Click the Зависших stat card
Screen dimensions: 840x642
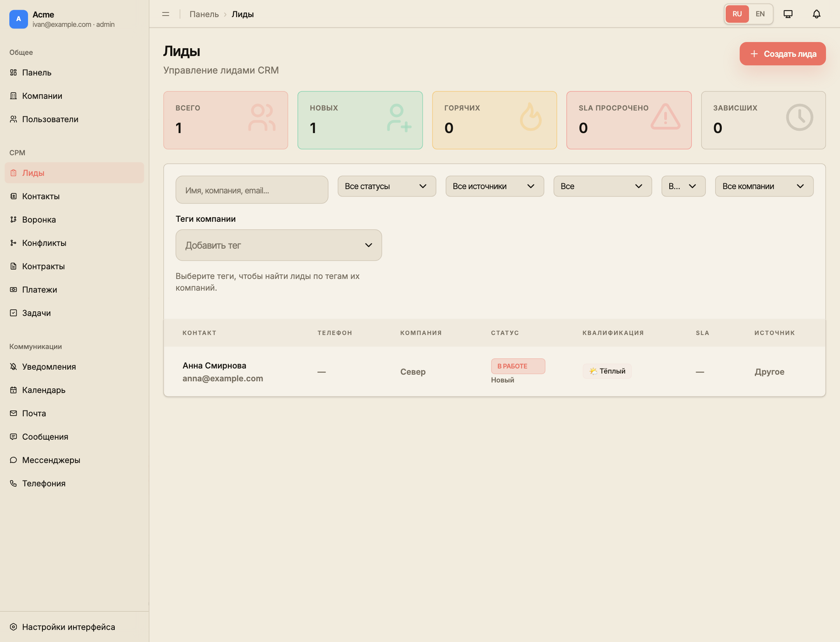point(763,120)
